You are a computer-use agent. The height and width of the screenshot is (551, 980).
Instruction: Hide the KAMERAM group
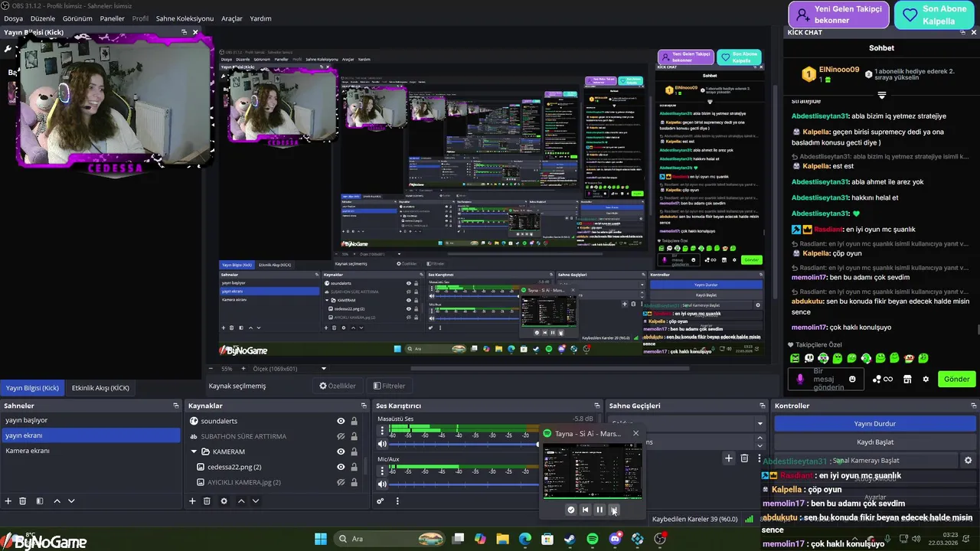pyautogui.click(x=341, y=452)
